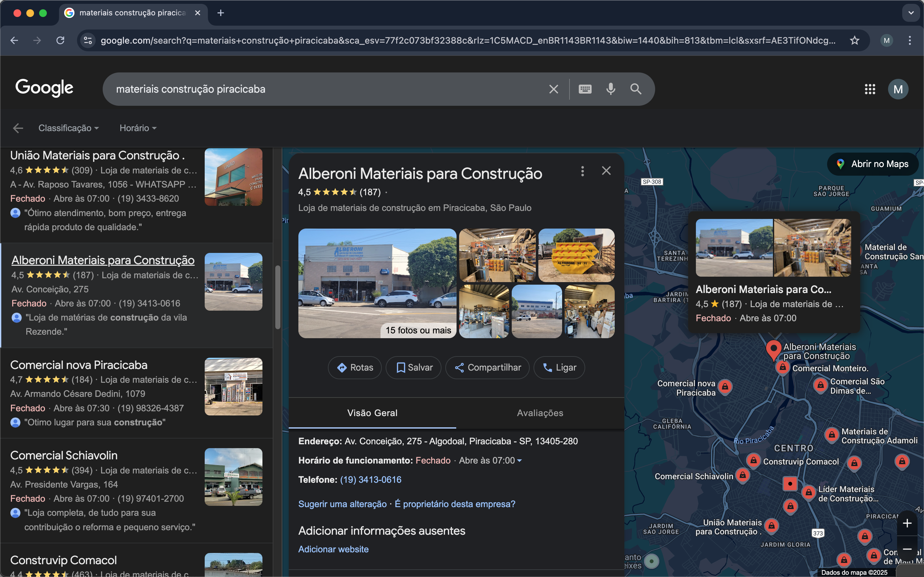Image resolution: width=924 pixels, height=577 pixels.
Task: Click the voice search microphone icon
Action: [x=611, y=89]
